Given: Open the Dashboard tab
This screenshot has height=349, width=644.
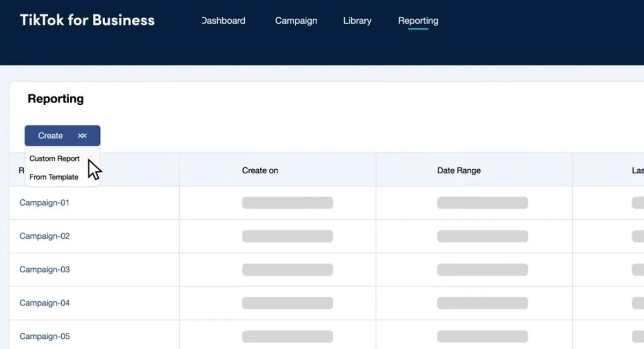Looking at the screenshot, I should click(223, 21).
